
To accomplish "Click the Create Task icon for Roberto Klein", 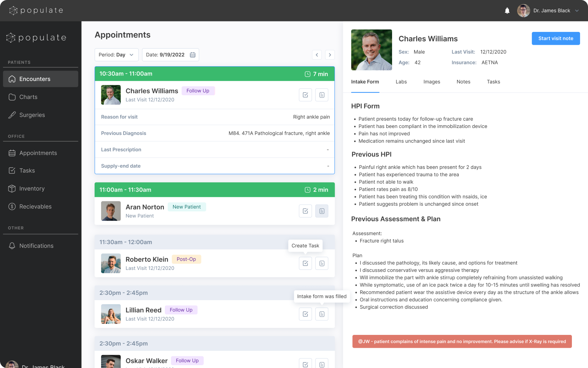I will (x=305, y=263).
